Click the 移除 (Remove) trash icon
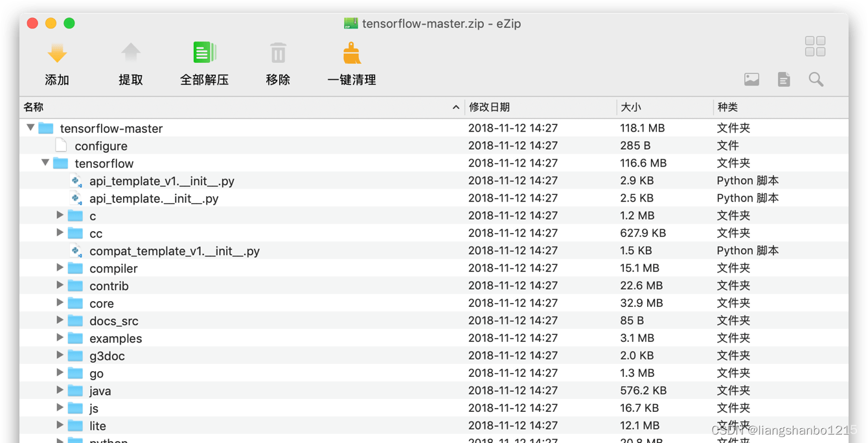This screenshot has height=443, width=868. point(278,53)
